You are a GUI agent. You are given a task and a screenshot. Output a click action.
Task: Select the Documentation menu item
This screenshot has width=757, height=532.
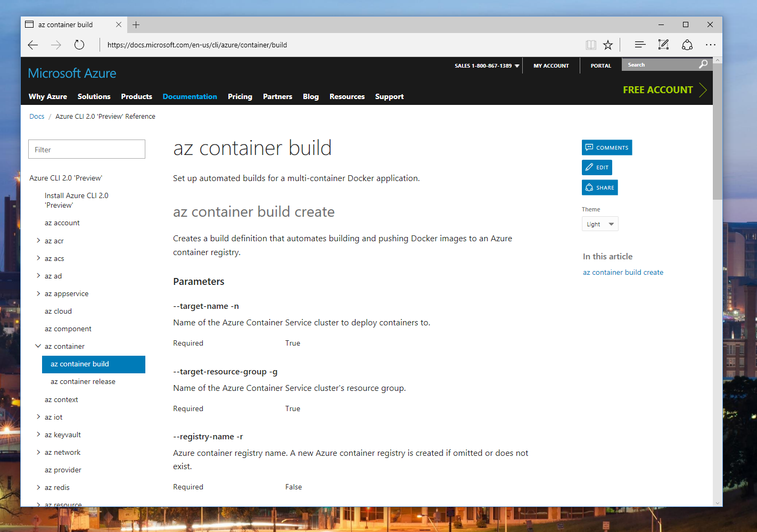[190, 96]
